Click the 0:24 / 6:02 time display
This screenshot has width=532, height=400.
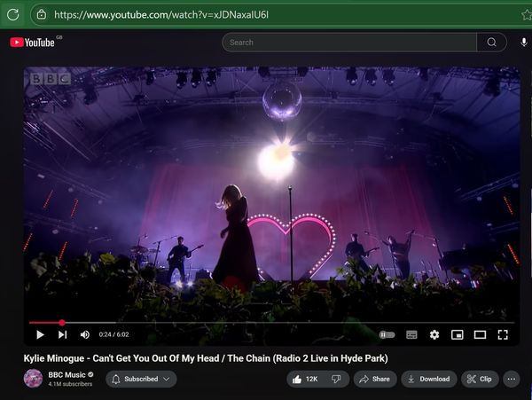[x=114, y=334]
